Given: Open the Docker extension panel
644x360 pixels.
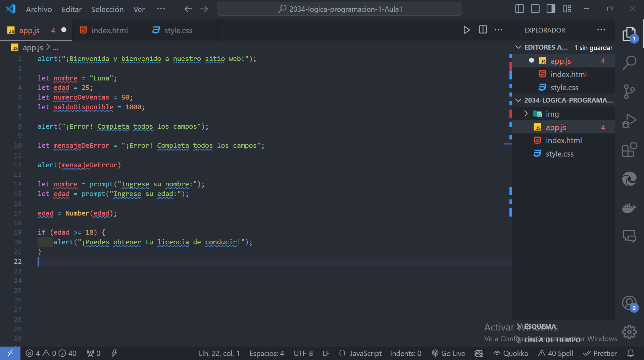Looking at the screenshot, I should [630, 208].
